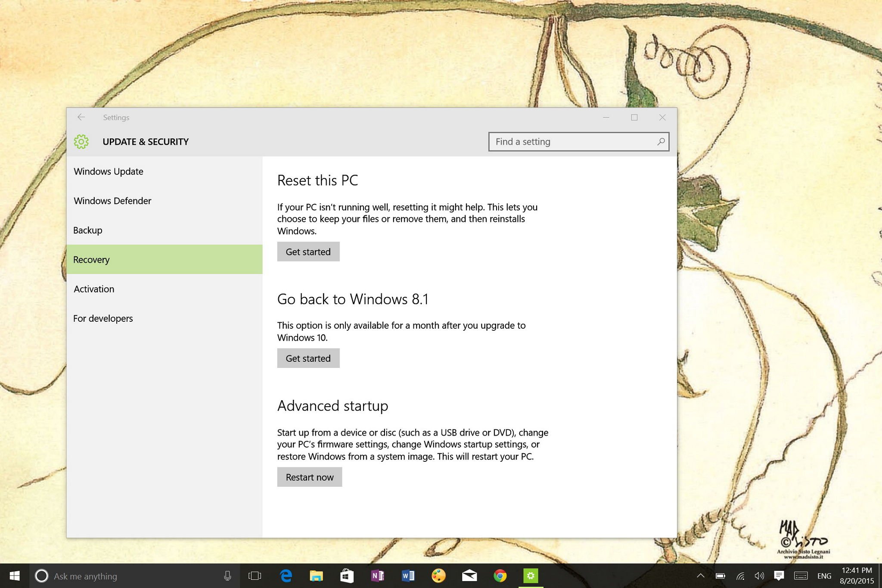Screen dimensions: 882x588
Task: Click Get started under Reset this PC
Action: pyautogui.click(x=308, y=251)
